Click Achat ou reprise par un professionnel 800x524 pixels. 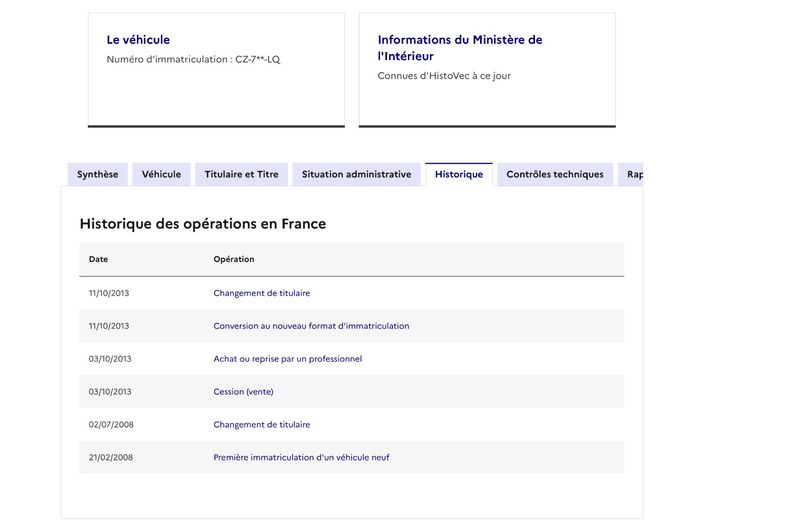pyautogui.click(x=288, y=359)
